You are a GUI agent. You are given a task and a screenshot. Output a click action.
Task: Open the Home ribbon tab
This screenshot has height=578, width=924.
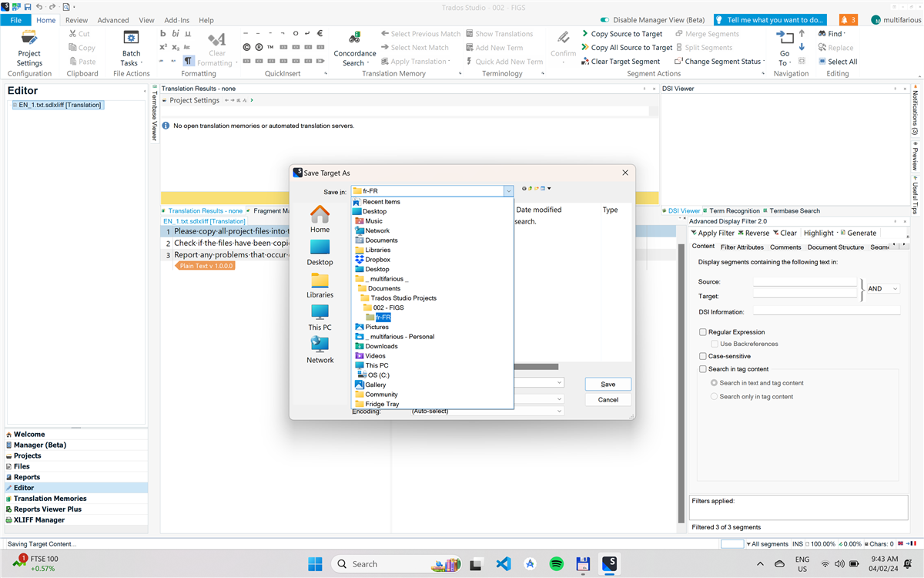click(45, 20)
